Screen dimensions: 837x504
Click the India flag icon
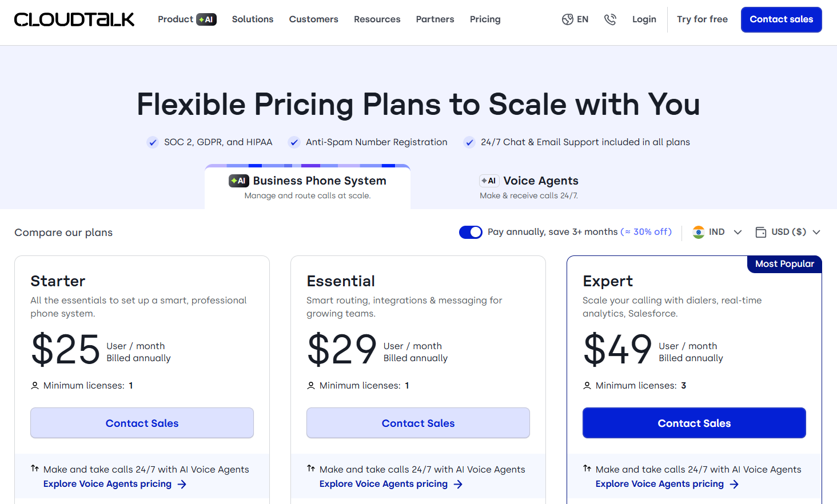click(699, 232)
